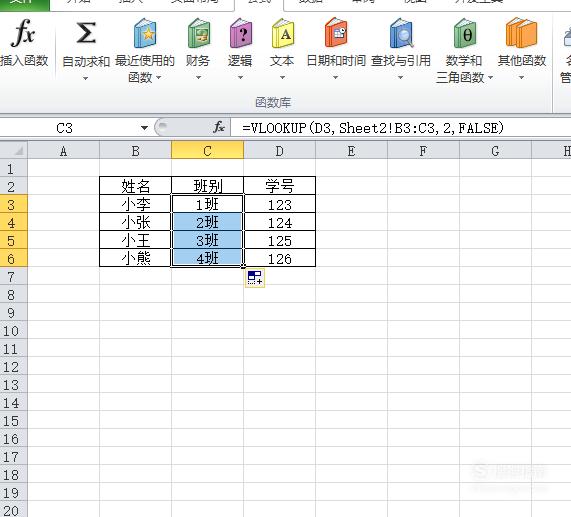Screen dimensions: 571x517
Task: Click the fx button beside formula bar
Action: [x=218, y=127]
